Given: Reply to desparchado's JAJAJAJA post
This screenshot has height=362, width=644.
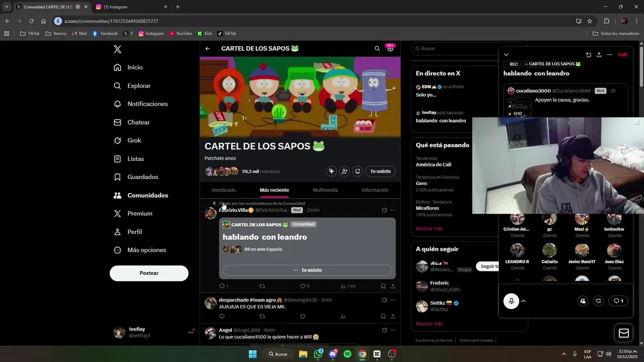Looking at the screenshot, I should pyautogui.click(x=222, y=316).
